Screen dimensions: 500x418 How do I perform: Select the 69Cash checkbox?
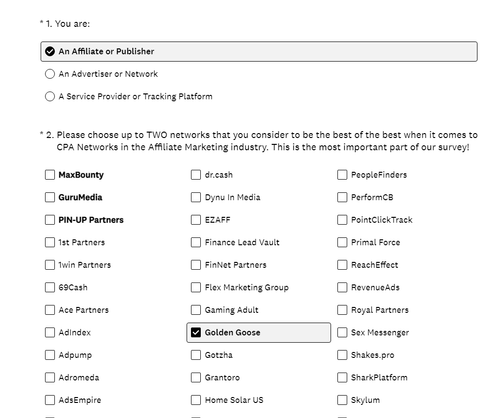tap(50, 287)
